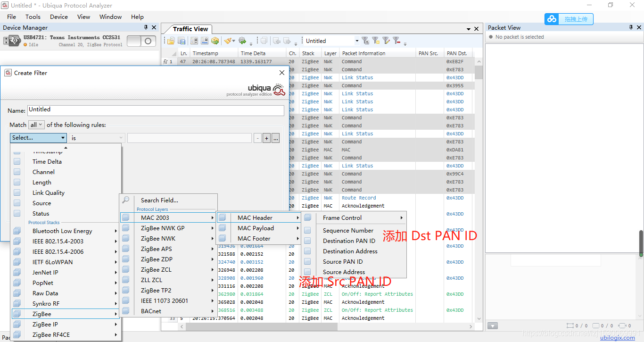Tick the Time Delta field checkbox

point(17,161)
